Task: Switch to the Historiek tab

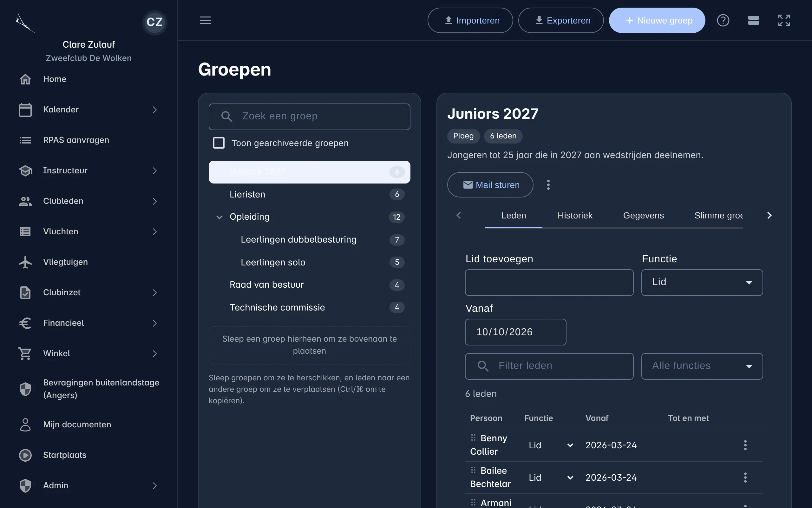Action: [x=575, y=215]
